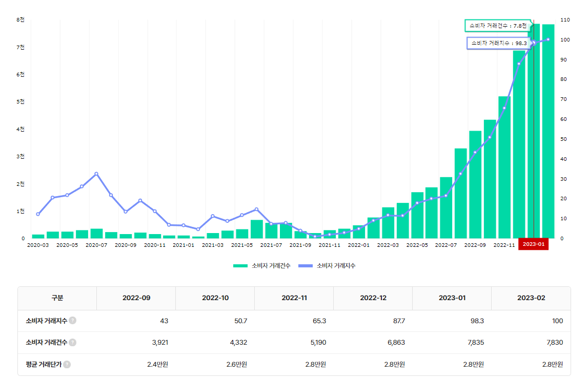Screen dimensions: 588x378
Task: Click the index value 65.3
Action: click(319, 321)
